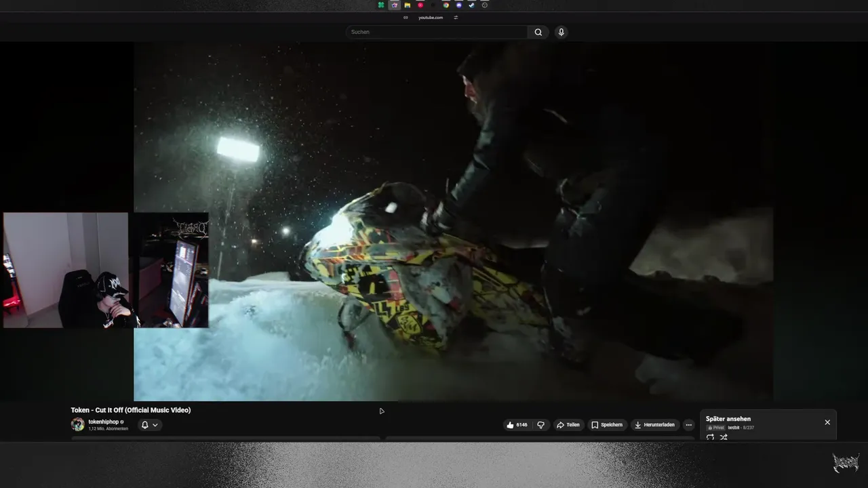Open the tokenhiphop channel name link

tap(103, 422)
